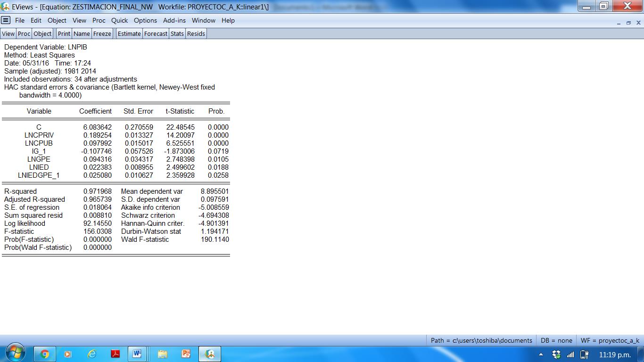Image resolution: width=644 pixels, height=362 pixels.
Task: Open the File menu
Action: [20, 20]
